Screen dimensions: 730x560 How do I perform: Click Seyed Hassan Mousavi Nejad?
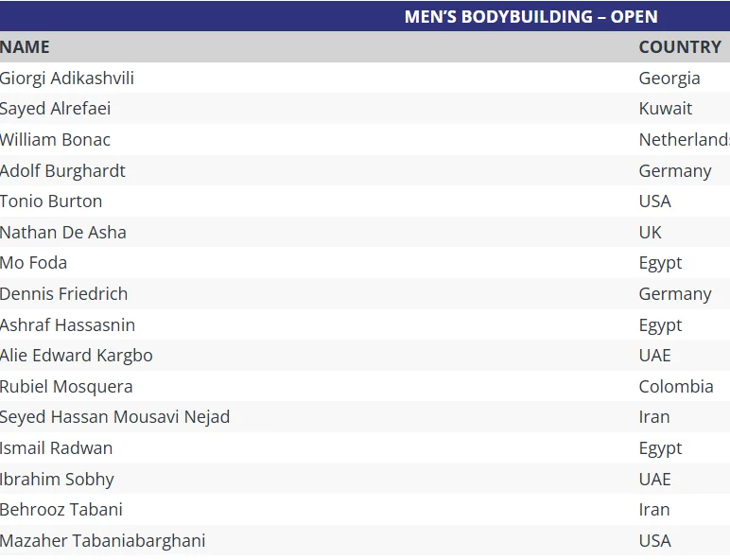pyautogui.click(x=114, y=417)
